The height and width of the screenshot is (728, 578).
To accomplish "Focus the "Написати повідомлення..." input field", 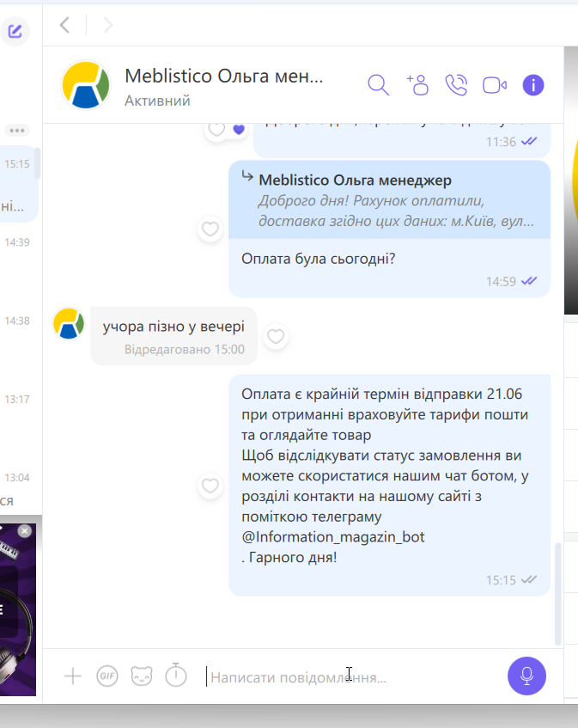I will [352, 677].
